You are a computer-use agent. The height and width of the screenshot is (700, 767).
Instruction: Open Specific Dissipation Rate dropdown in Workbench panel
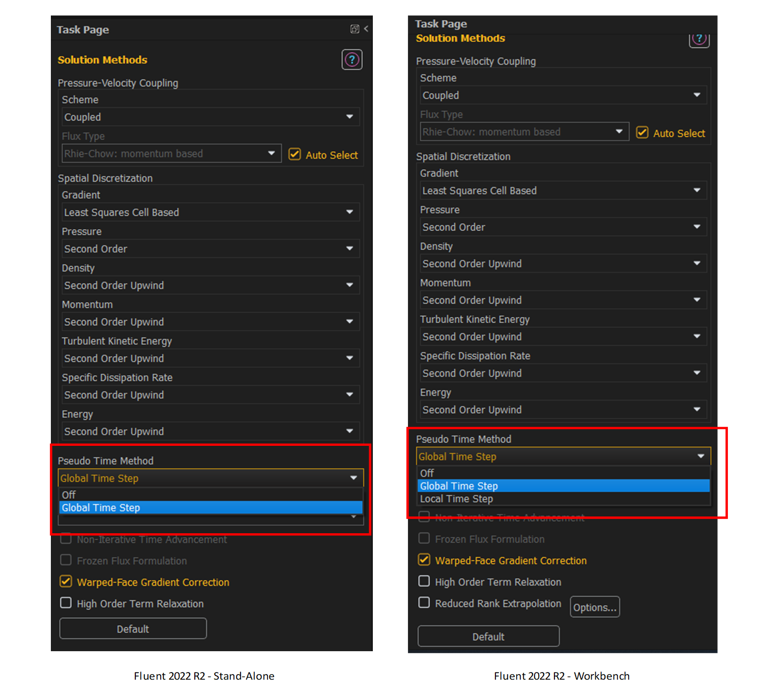point(564,373)
